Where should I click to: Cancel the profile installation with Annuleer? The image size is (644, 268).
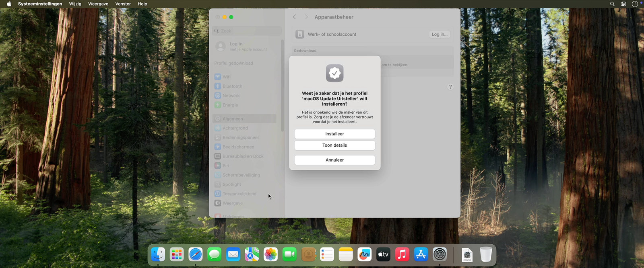pos(334,160)
